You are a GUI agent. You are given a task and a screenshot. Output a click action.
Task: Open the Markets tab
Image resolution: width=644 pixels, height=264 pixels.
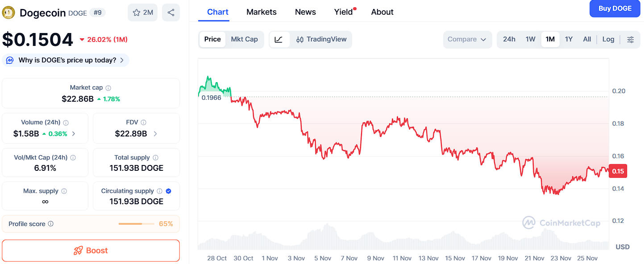point(261,12)
